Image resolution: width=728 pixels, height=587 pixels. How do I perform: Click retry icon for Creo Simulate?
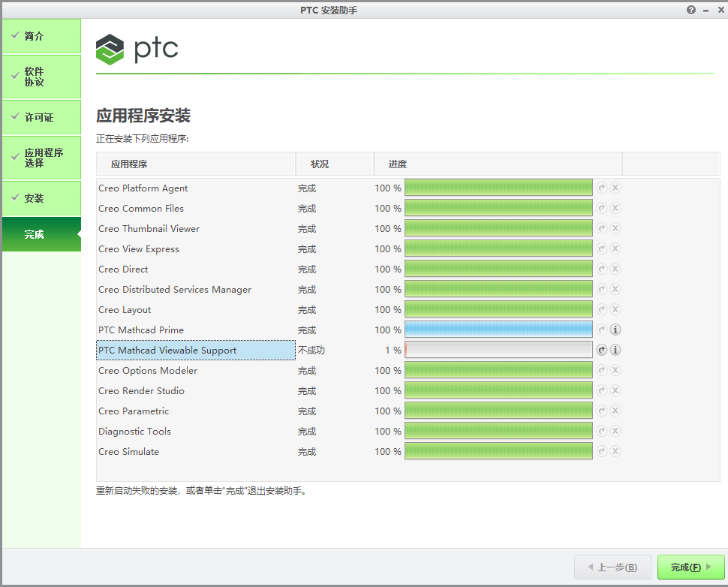602,451
